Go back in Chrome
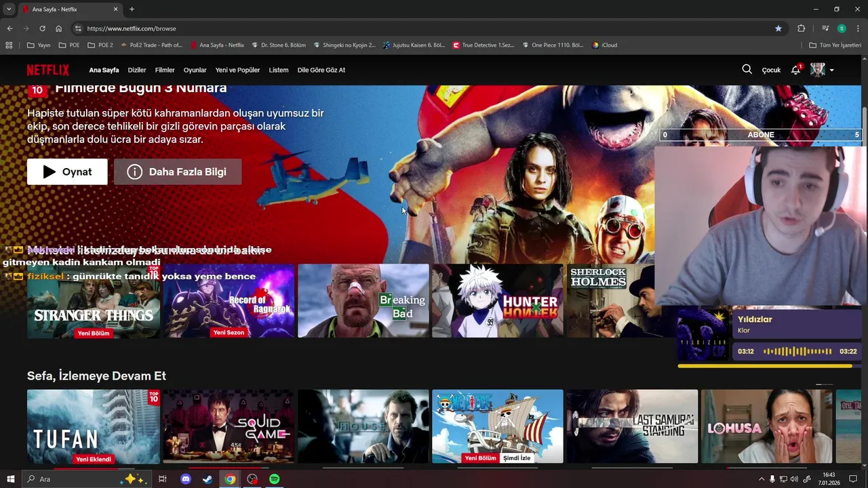 (x=9, y=28)
